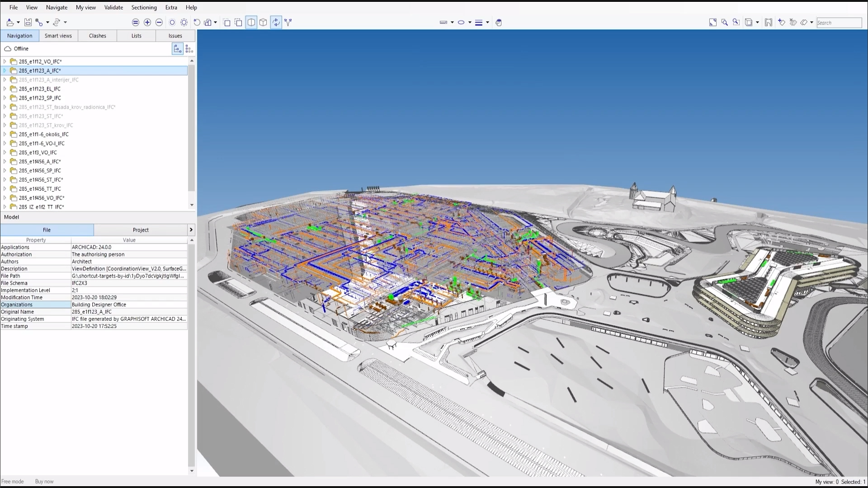Toggle tree hierarchy view button
Screen dimensions: 868x488
point(178,49)
